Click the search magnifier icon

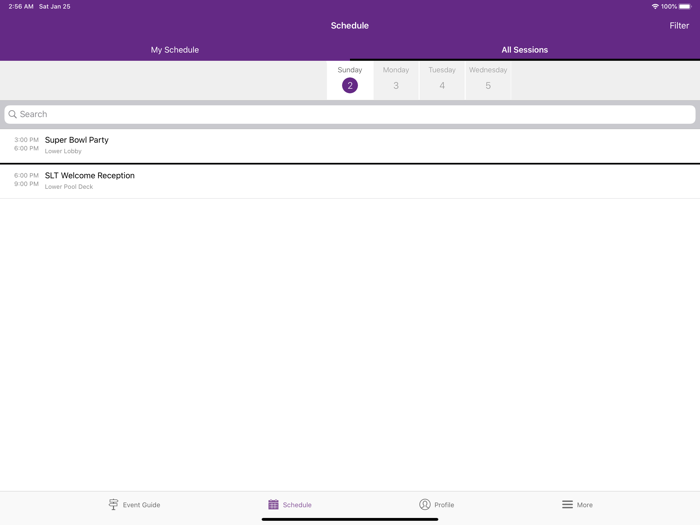tap(12, 114)
